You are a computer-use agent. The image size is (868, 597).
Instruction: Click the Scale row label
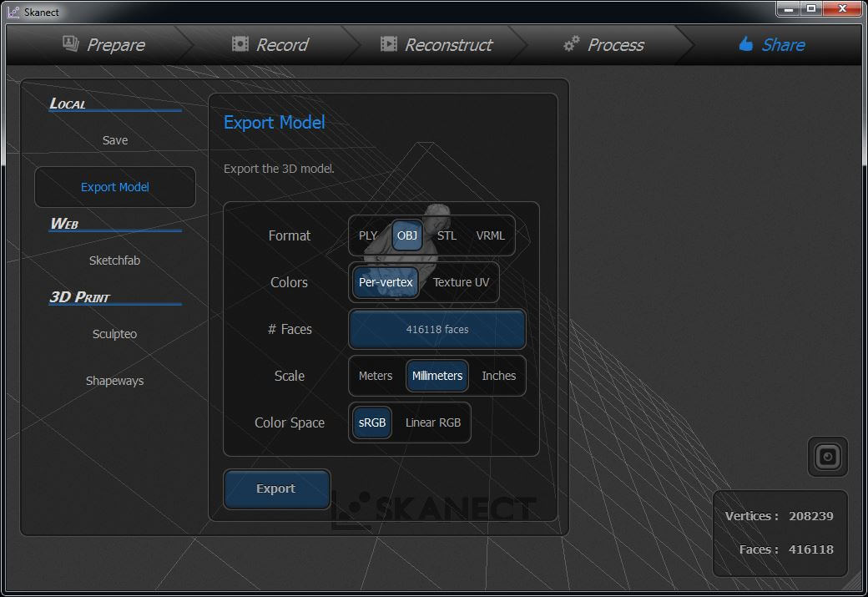coord(290,376)
